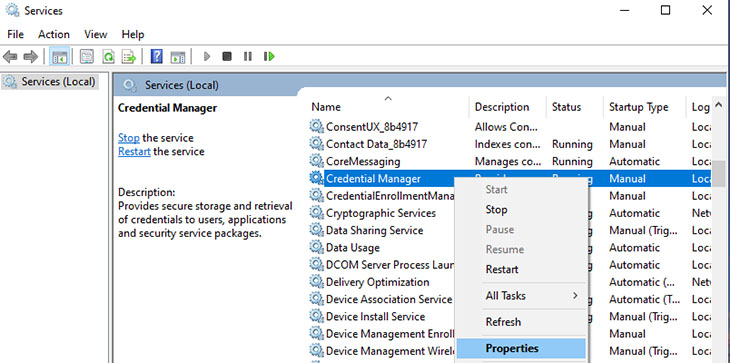Click the Contact Data_8b4917 gear icon
This screenshot has height=363, width=730.
click(x=316, y=143)
